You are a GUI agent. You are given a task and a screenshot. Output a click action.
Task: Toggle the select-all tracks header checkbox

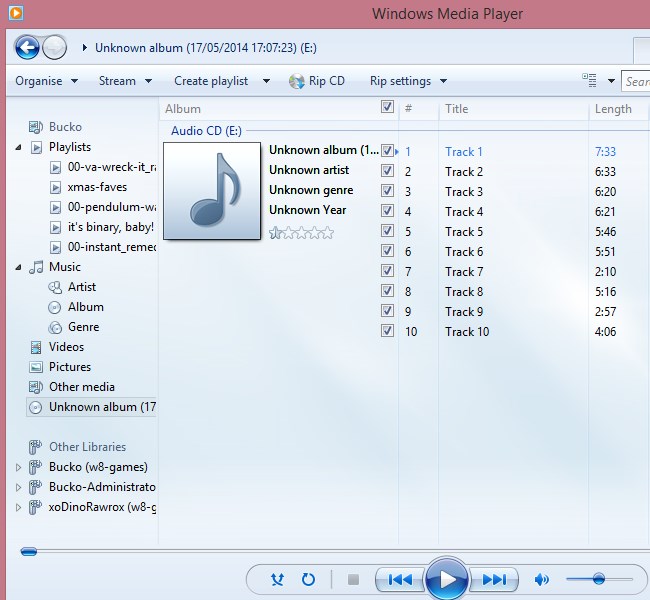(387, 108)
